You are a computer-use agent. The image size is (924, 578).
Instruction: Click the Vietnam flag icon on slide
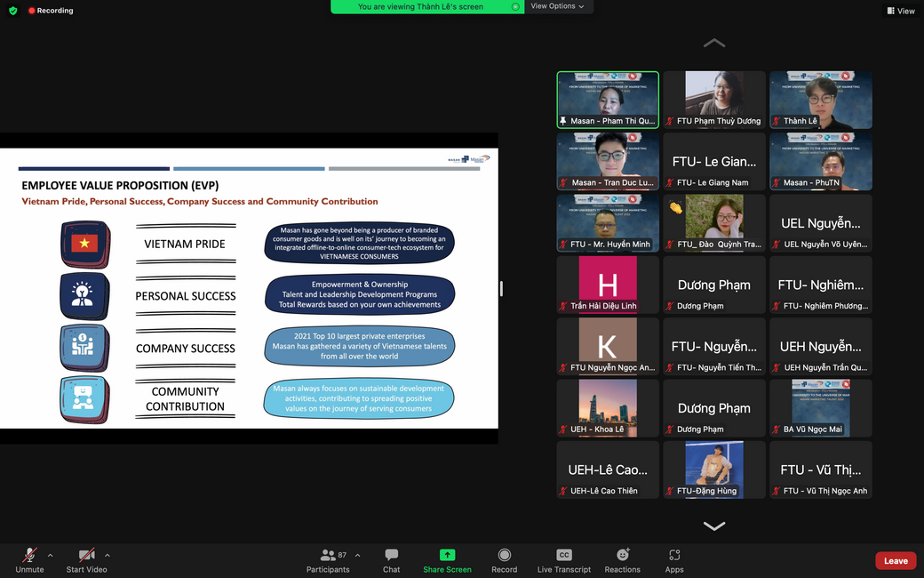tap(85, 245)
